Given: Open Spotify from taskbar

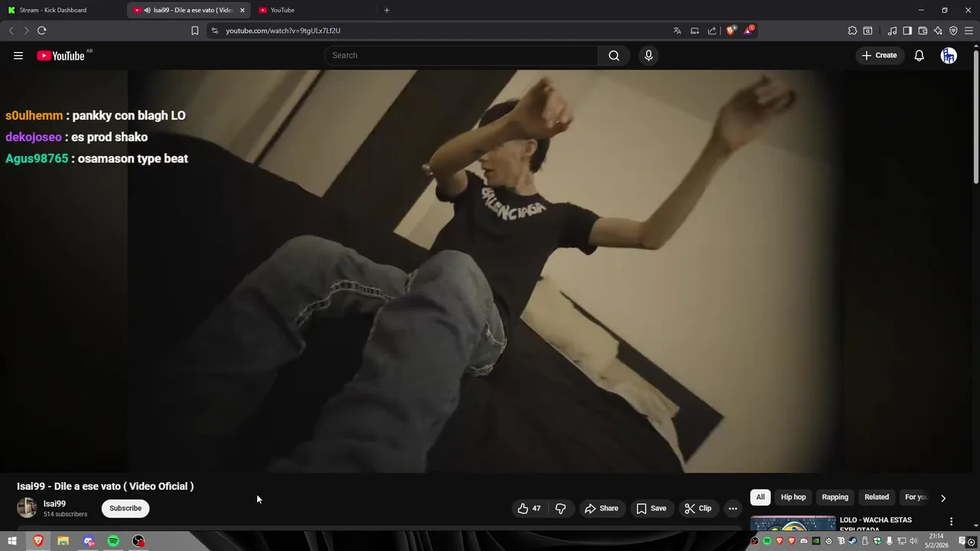Looking at the screenshot, I should coord(113,541).
